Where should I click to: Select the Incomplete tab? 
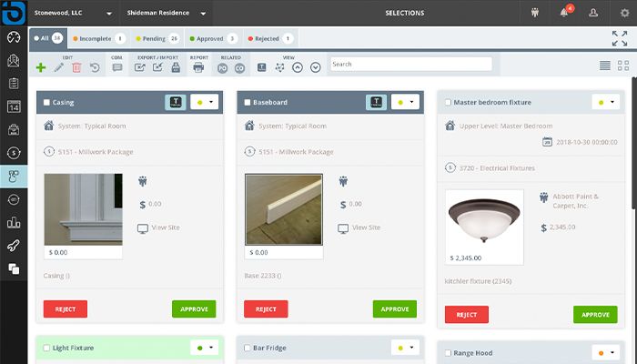tap(98, 38)
